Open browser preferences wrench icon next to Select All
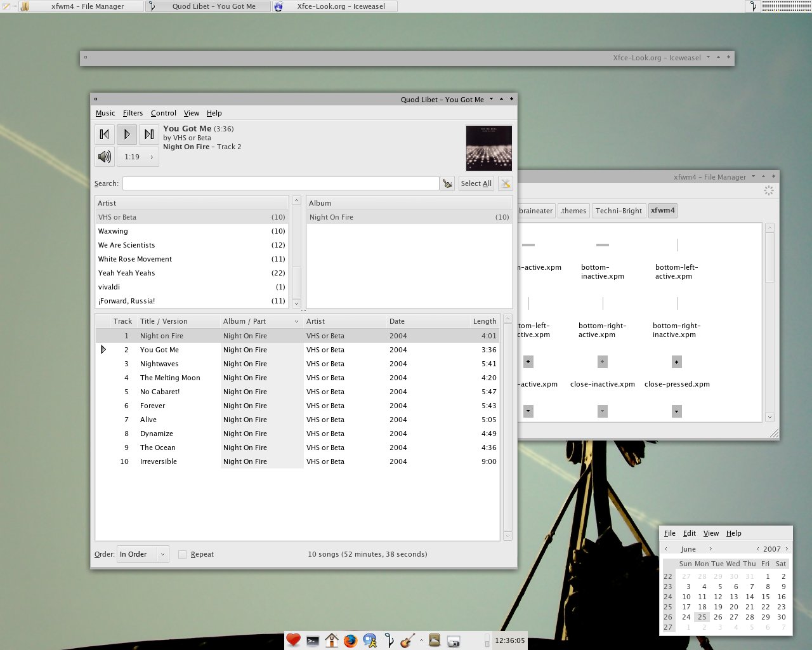Viewport: 812px width, 650px height. (x=506, y=183)
